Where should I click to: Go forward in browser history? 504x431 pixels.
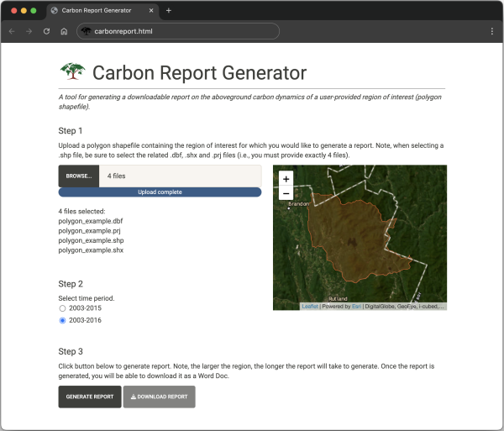click(x=29, y=31)
